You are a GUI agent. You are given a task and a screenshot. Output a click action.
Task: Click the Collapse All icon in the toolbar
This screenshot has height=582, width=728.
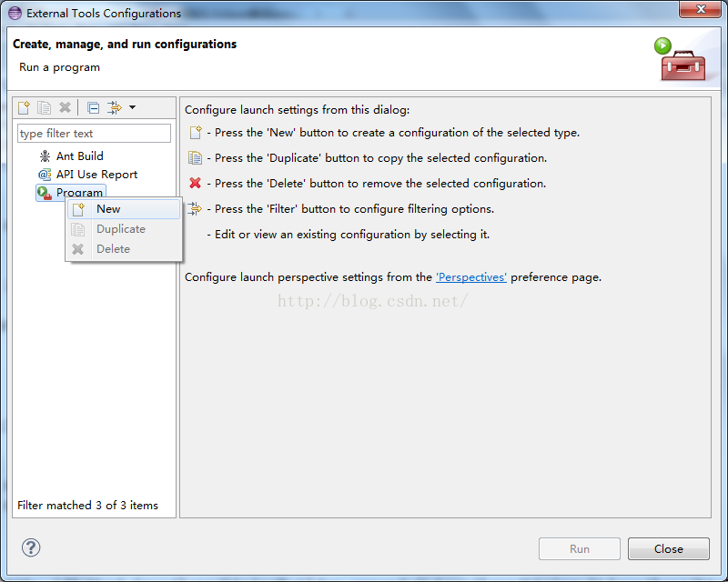click(92, 106)
